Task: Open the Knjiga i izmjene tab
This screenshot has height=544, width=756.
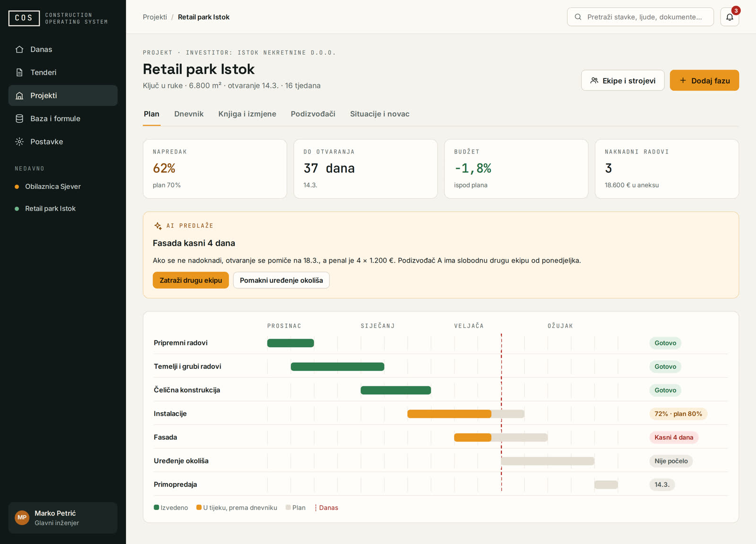Action: pyautogui.click(x=247, y=114)
